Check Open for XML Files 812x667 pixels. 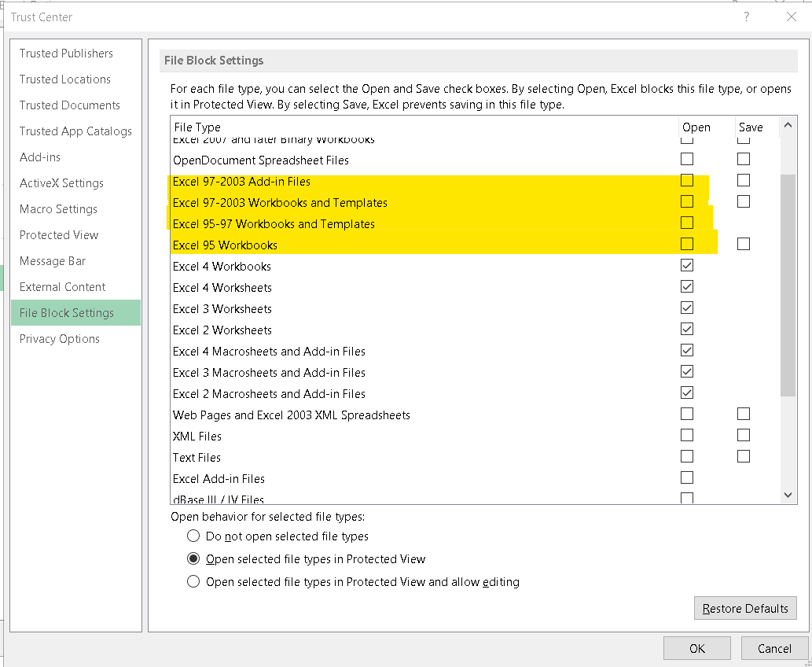pyautogui.click(x=687, y=435)
